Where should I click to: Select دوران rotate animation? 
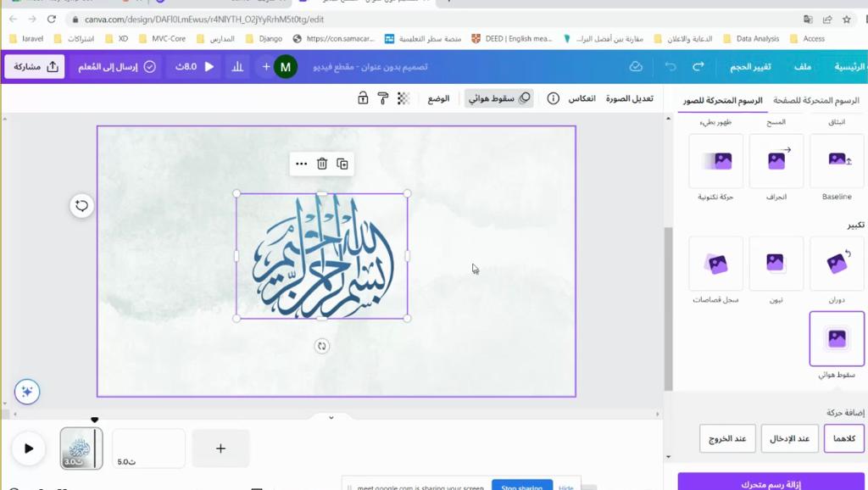click(837, 264)
